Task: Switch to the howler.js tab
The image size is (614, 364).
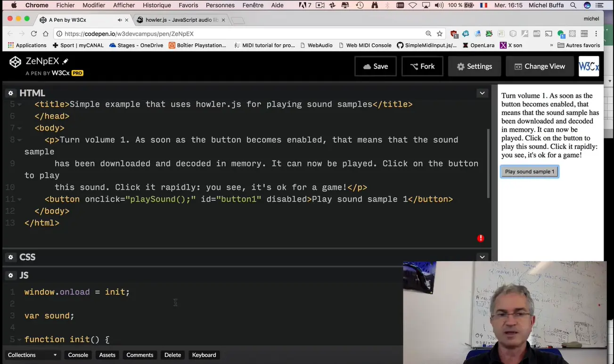Action: (x=181, y=20)
